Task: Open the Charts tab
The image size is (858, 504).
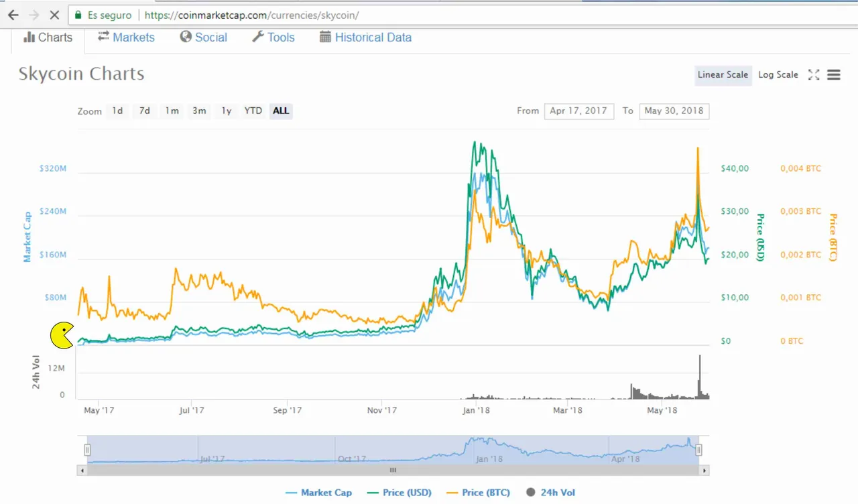Action: (x=48, y=38)
